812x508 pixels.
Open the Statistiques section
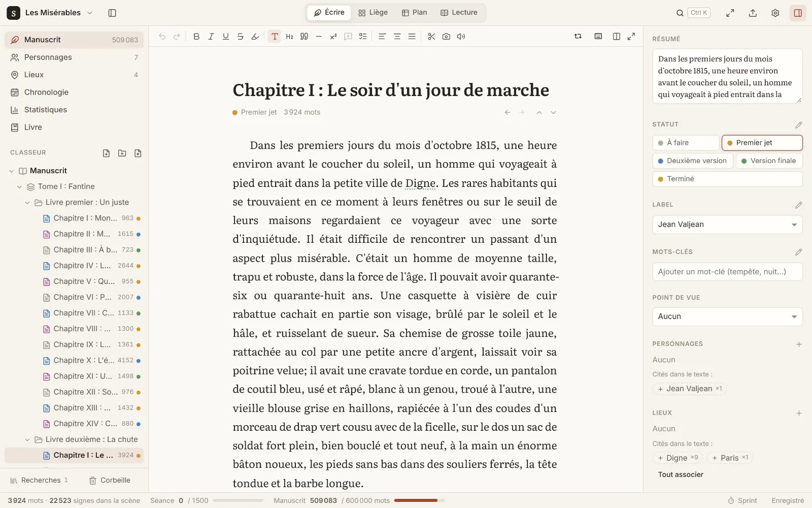click(74, 110)
